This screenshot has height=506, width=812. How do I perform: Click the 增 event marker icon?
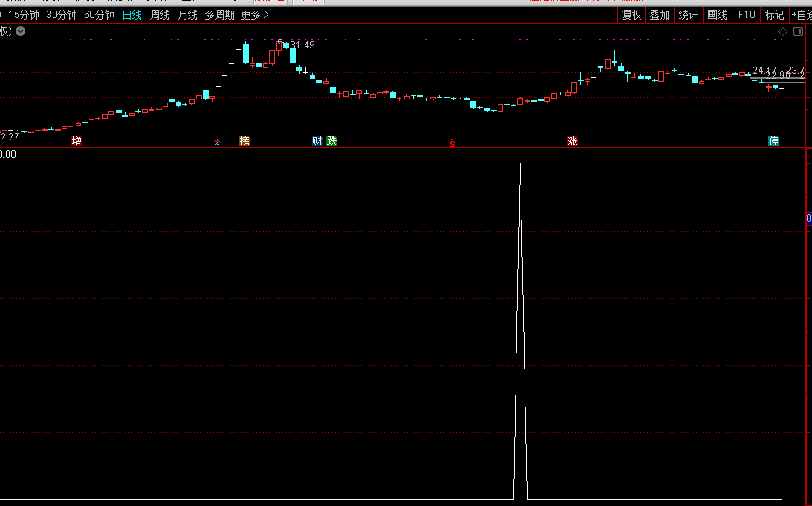tap(77, 141)
